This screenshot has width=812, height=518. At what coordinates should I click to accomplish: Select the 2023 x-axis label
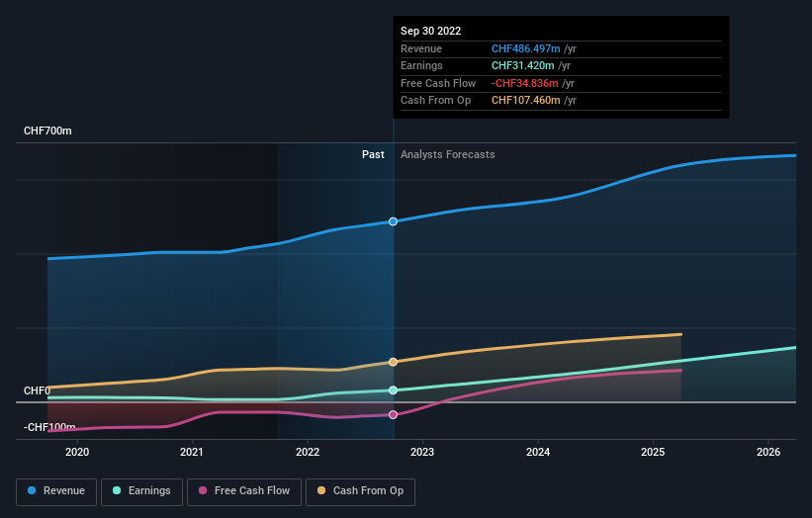(422, 452)
